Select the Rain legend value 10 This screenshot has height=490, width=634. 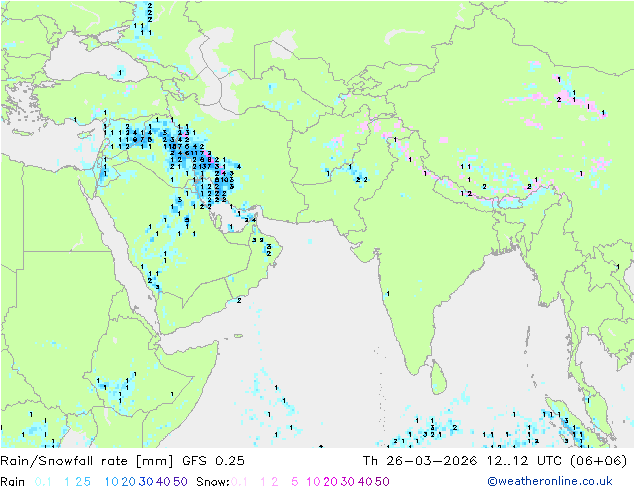point(112,482)
